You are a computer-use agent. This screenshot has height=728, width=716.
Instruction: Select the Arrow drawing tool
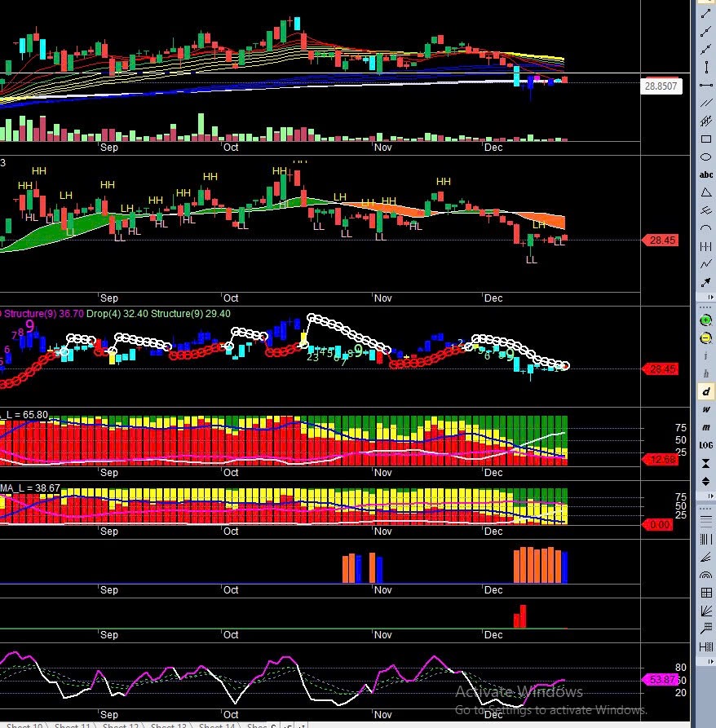(x=705, y=282)
